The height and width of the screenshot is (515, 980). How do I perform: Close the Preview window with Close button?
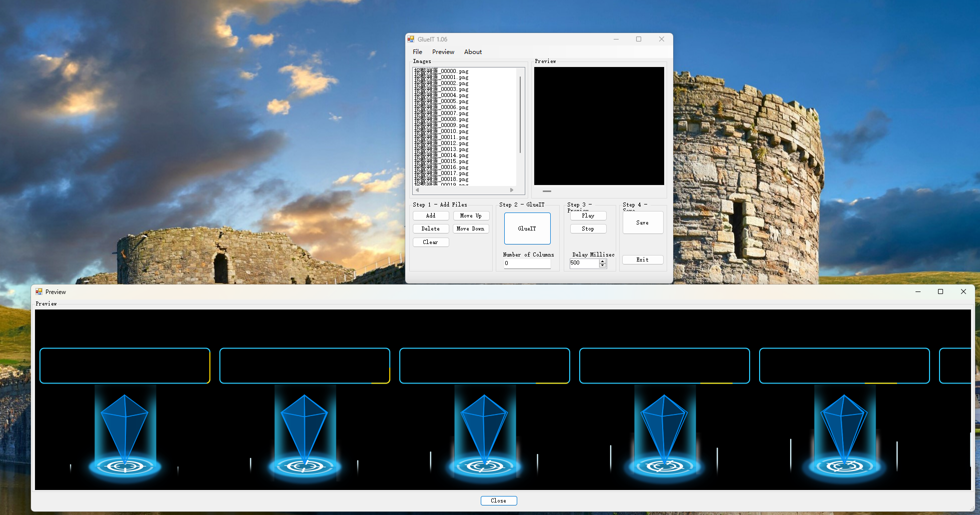tap(499, 500)
